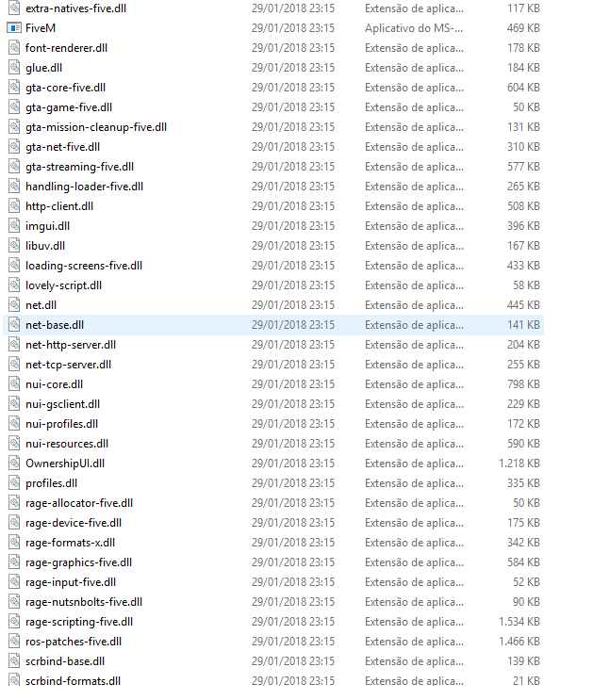Click the file icon next to gta-streaming-five.dll
Image resolution: width=593 pixels, height=700 pixels.
pos(14,167)
